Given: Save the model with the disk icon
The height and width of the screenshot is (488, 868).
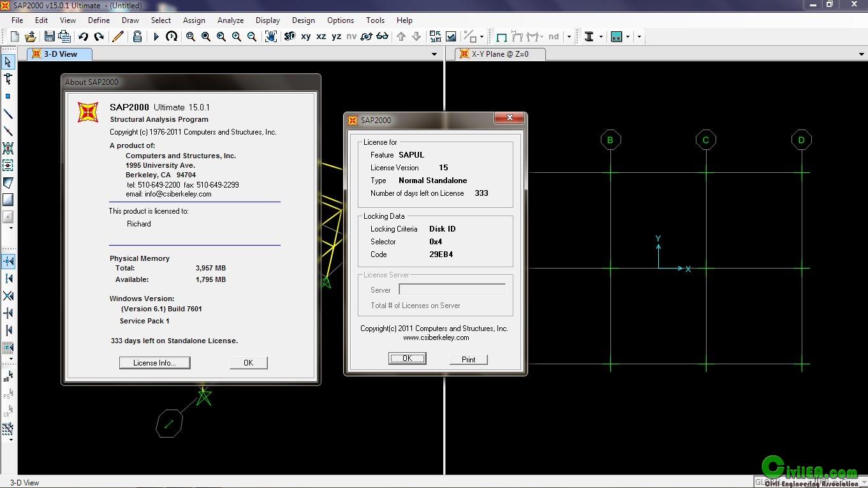Looking at the screenshot, I should 49,36.
